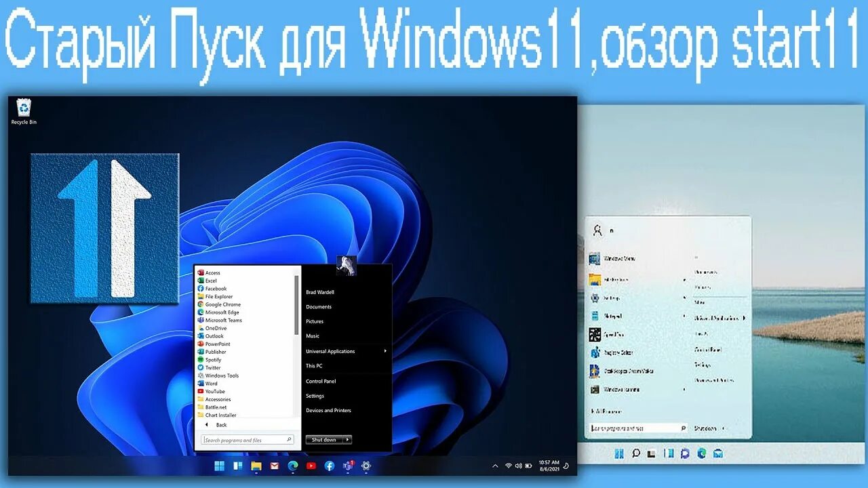
Task: Open Microsoft Teams in the Start menu list
Action: [x=220, y=320]
